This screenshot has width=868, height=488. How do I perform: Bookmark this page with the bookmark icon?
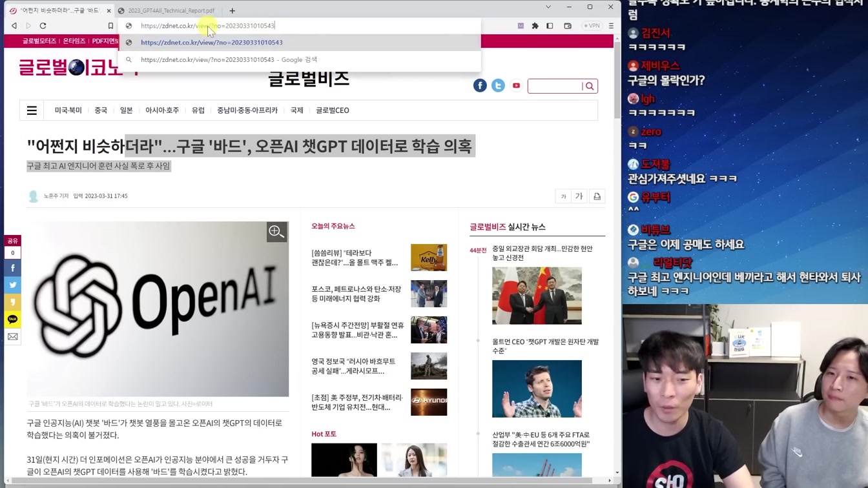pyautogui.click(x=110, y=26)
